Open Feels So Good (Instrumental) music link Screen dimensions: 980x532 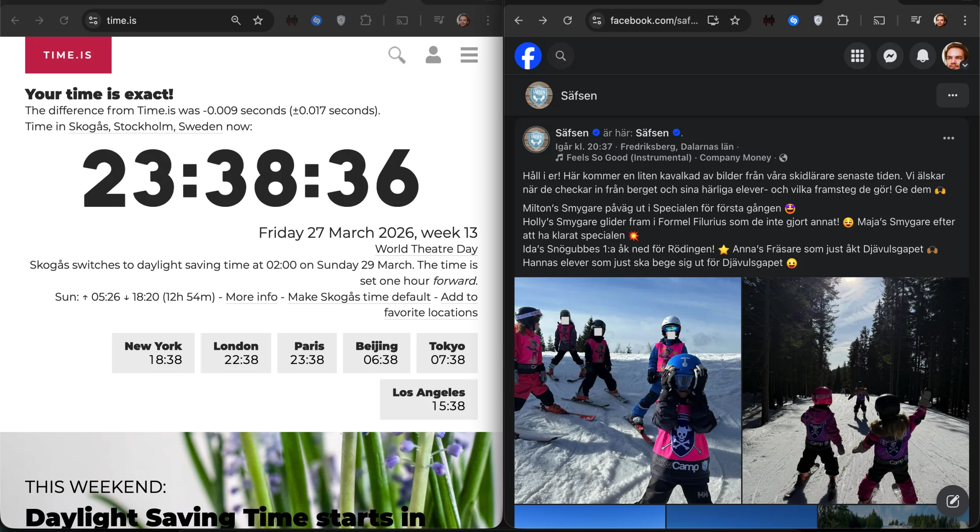point(629,157)
